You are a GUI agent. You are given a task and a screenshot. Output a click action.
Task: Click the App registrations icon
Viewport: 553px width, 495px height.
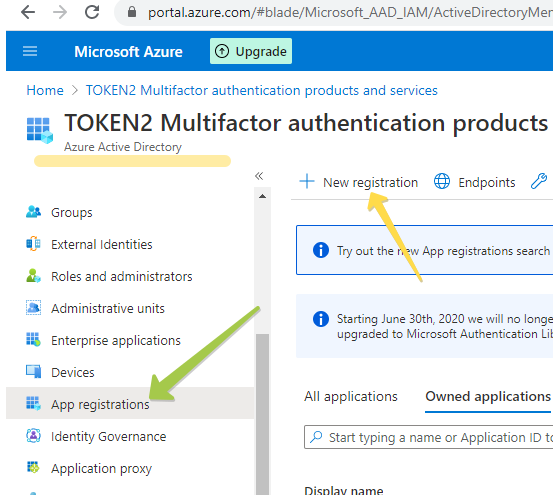point(34,403)
